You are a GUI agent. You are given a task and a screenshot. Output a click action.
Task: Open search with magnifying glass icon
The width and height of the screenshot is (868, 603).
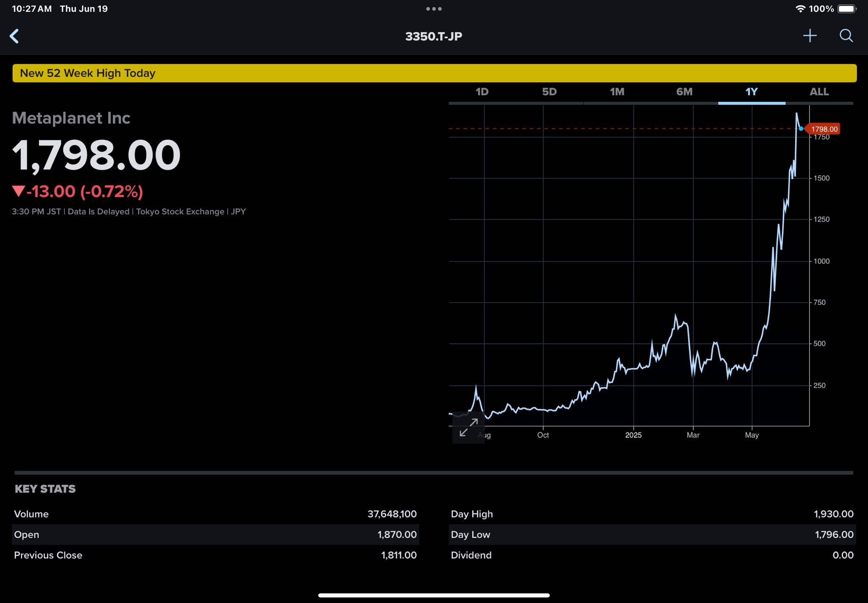pos(846,36)
